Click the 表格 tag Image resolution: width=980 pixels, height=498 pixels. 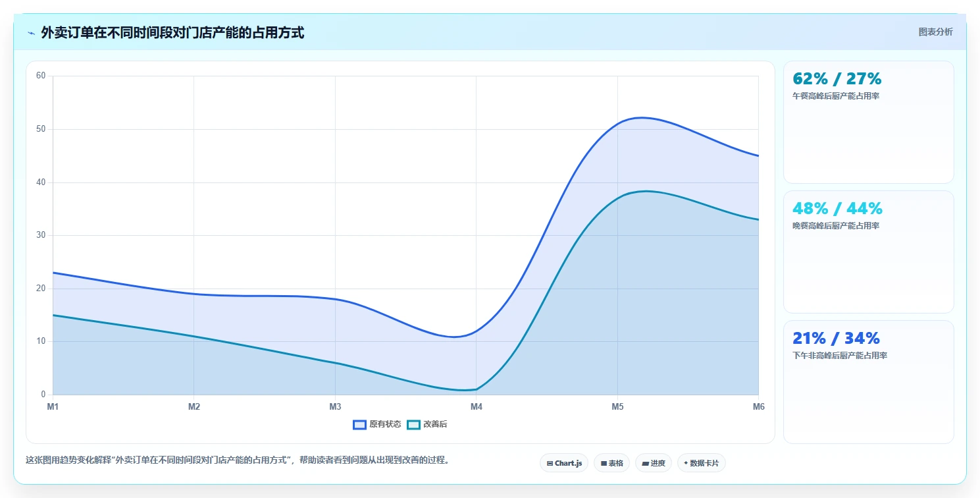(612, 463)
